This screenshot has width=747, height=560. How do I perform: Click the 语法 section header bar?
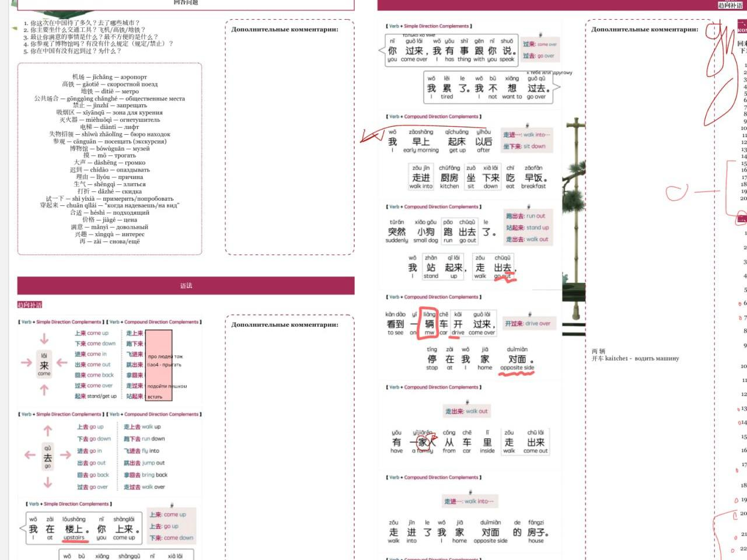[x=186, y=286]
